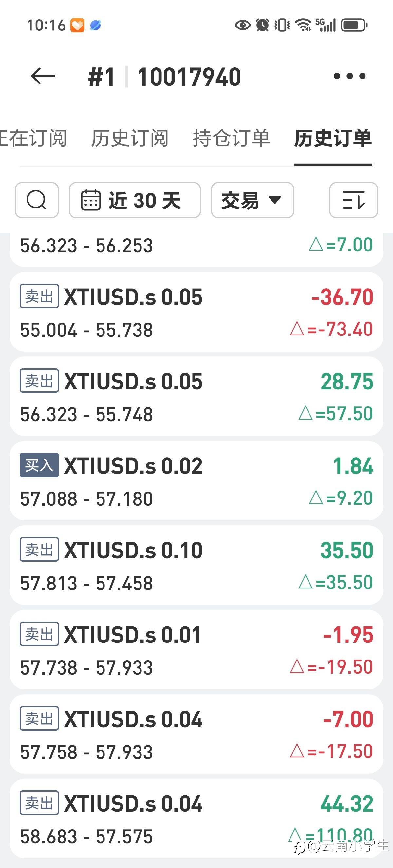The width and height of the screenshot is (393, 868).
Task: Tap the back arrow icon
Action: click(43, 76)
